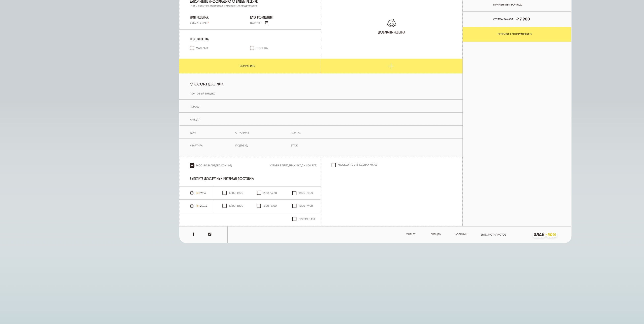Uncheck Москва в пределах МКАД
The width and height of the screenshot is (644, 324).
[192, 165]
